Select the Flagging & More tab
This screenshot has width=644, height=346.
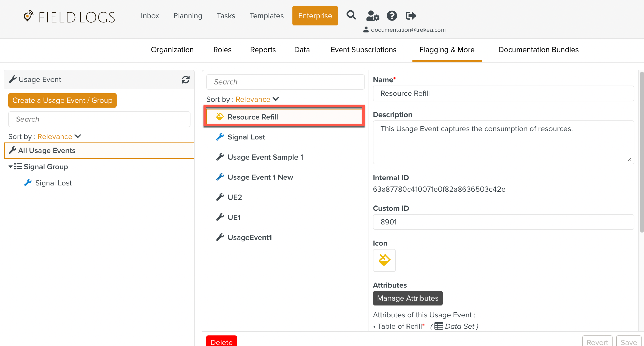[447, 50]
